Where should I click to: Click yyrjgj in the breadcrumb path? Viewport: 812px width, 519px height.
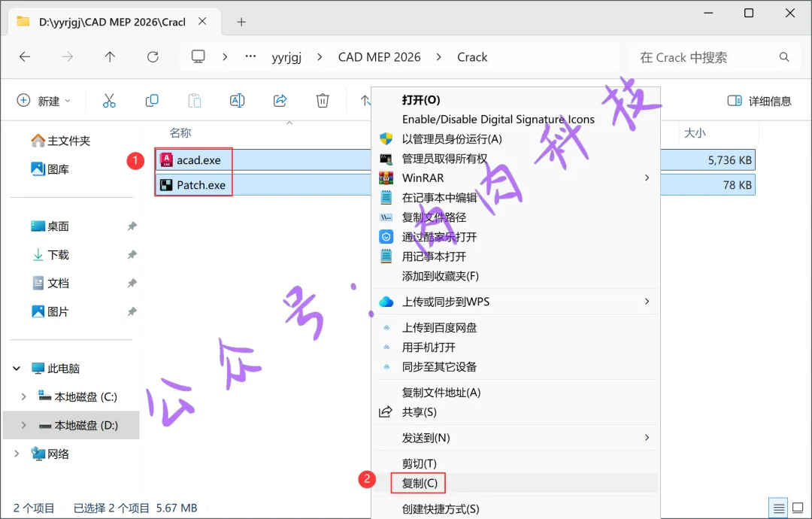[287, 57]
